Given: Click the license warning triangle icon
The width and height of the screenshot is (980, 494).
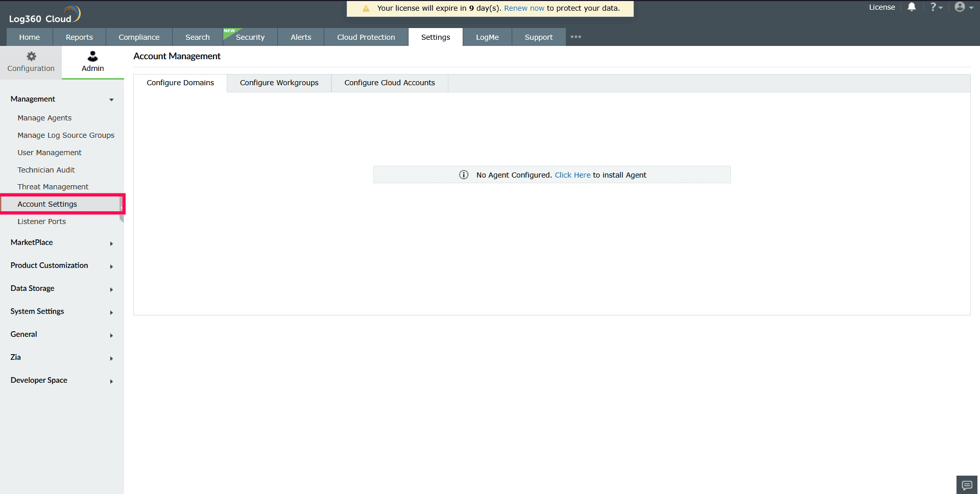Looking at the screenshot, I should (366, 9).
